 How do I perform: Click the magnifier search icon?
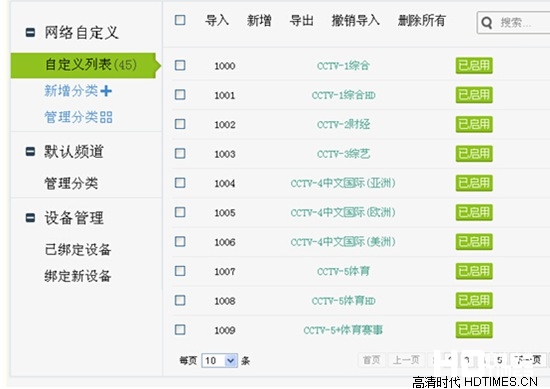pyautogui.click(x=487, y=23)
